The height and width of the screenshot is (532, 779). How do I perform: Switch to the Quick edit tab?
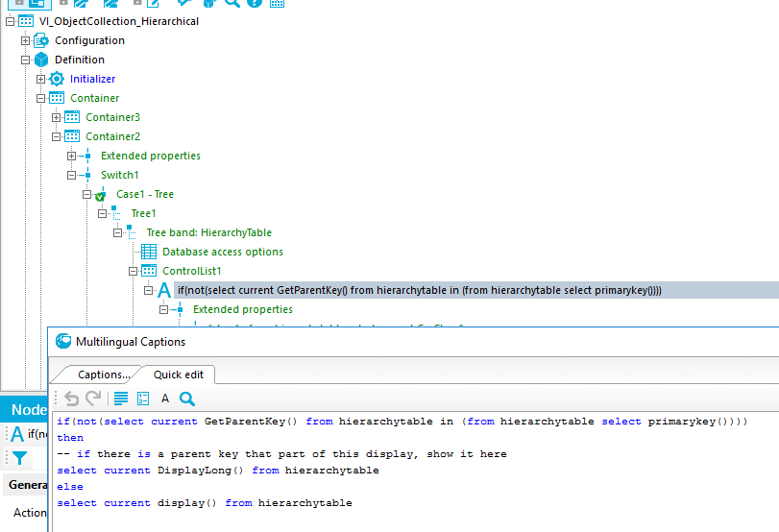(x=179, y=375)
